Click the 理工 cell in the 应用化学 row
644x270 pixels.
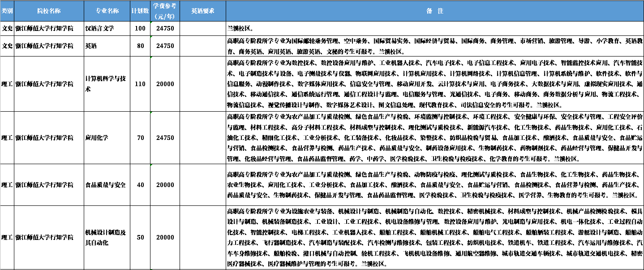[7, 137]
